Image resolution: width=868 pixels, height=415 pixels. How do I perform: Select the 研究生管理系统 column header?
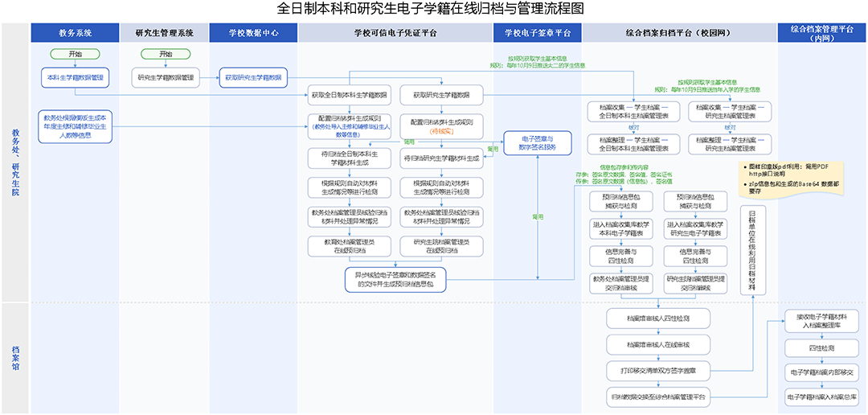(x=164, y=33)
